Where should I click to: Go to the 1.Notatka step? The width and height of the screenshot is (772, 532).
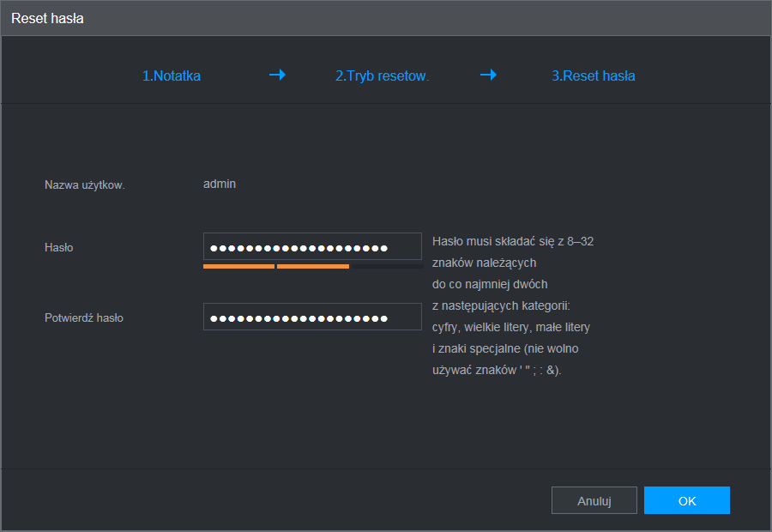(x=172, y=76)
